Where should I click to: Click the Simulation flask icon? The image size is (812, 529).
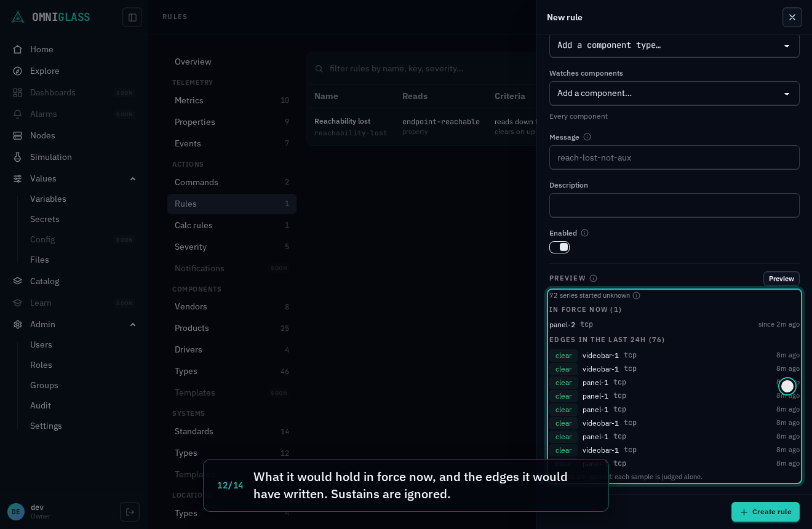[18, 157]
